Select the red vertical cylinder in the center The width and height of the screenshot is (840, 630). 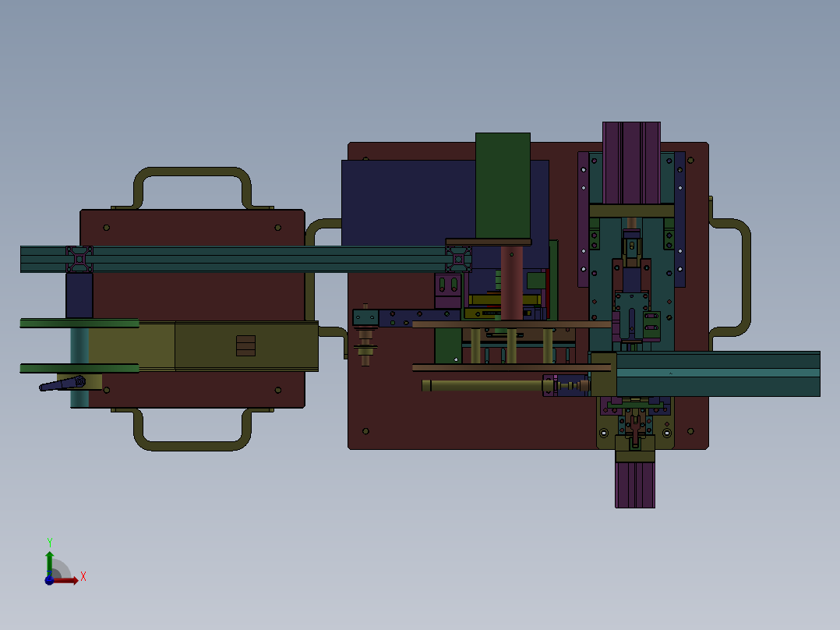(x=512, y=283)
